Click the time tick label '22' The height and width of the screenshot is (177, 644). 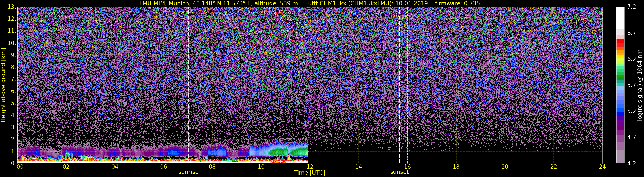(554, 167)
